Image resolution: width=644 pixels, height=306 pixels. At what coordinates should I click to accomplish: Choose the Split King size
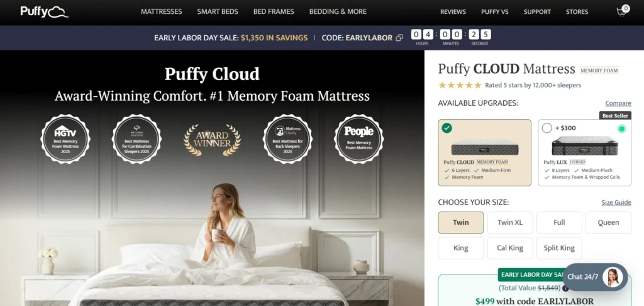click(559, 248)
